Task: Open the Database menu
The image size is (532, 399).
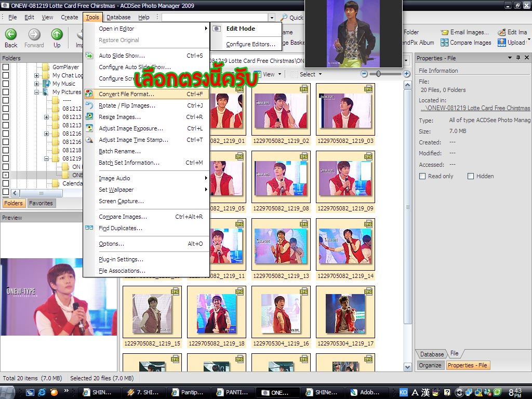Action: coord(118,17)
